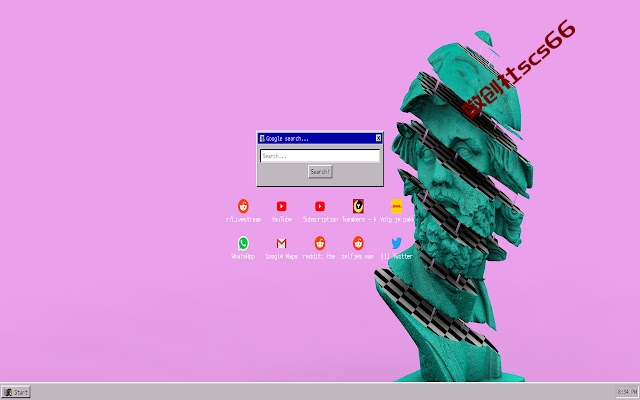Open the 'zelfjes van' Reddit shortcut icon
The image size is (640, 400).
pos(358,243)
